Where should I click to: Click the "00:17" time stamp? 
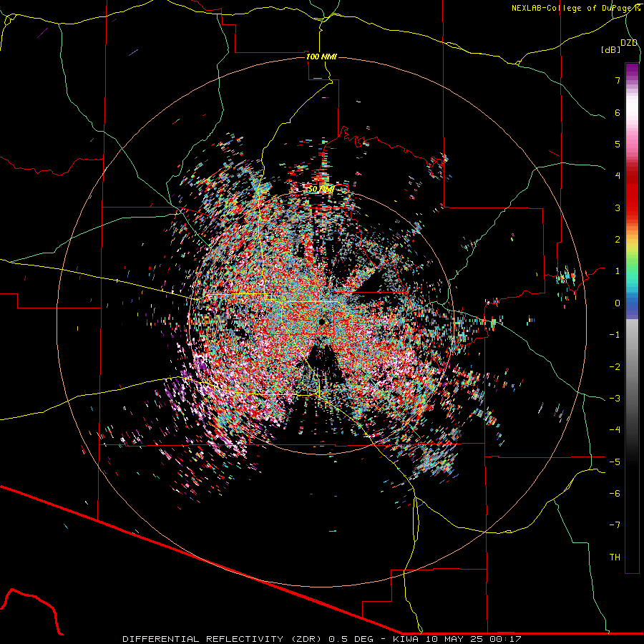click(x=506, y=639)
